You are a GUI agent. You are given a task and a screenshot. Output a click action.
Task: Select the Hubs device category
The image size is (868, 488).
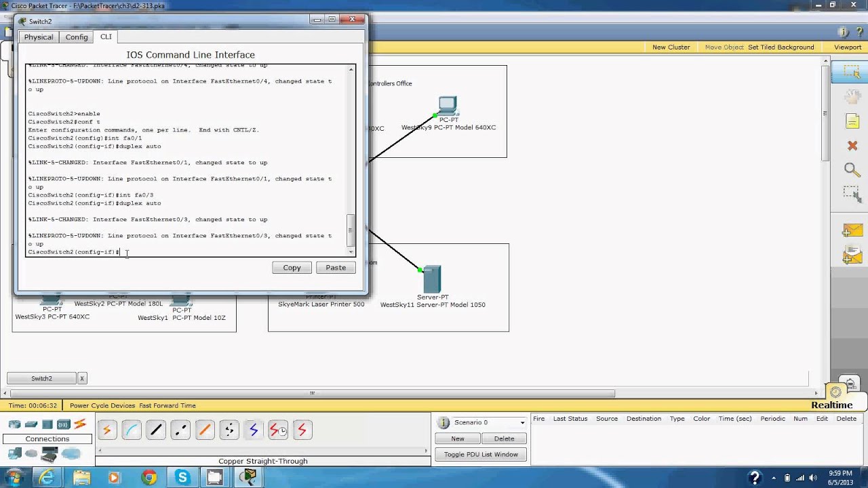pyautogui.click(x=47, y=425)
